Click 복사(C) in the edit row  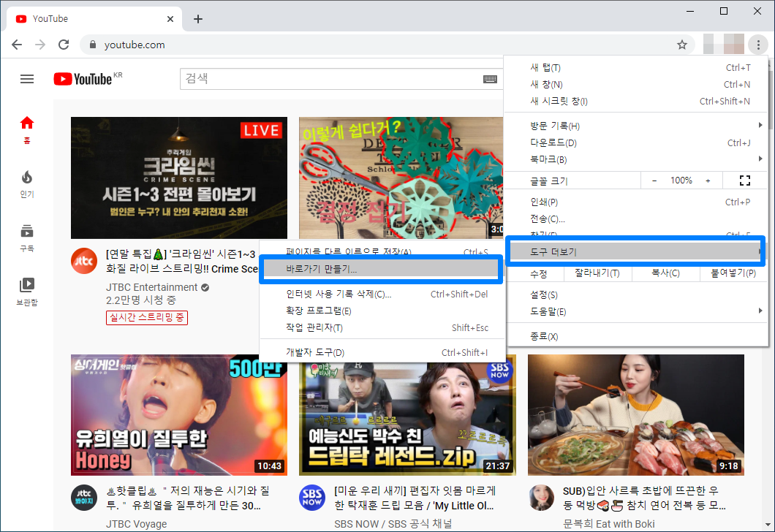pos(665,273)
